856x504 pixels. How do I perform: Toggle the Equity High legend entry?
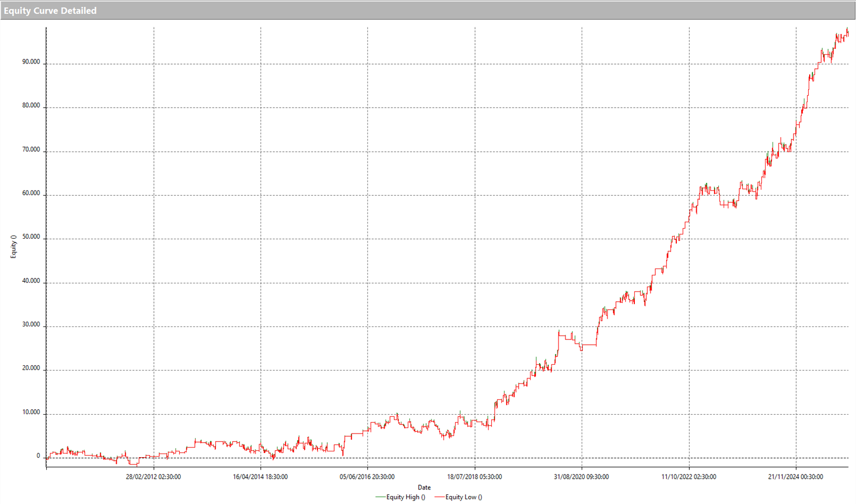pyautogui.click(x=405, y=497)
